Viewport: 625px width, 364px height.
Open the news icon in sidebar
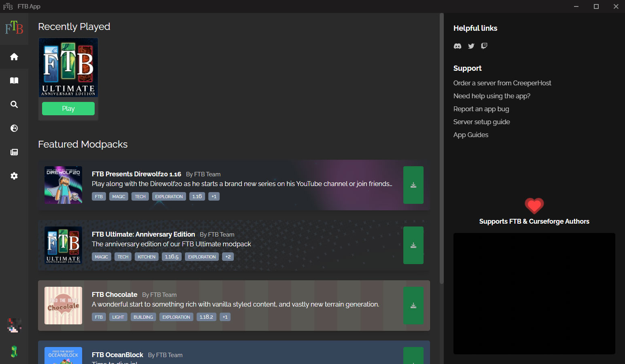(14, 152)
